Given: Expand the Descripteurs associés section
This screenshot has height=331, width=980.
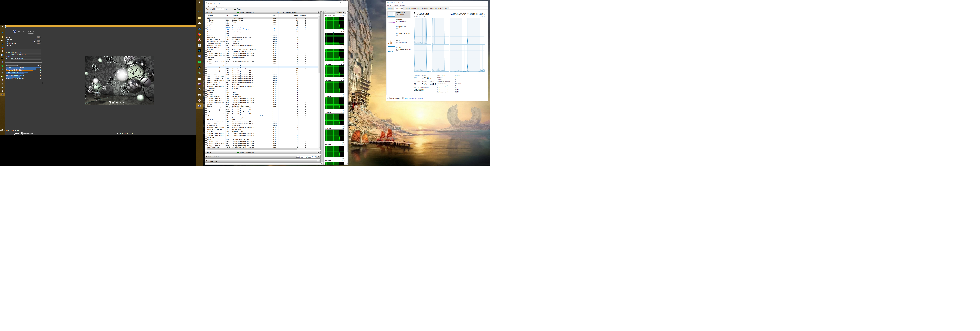Looking at the screenshot, I should pos(318,157).
